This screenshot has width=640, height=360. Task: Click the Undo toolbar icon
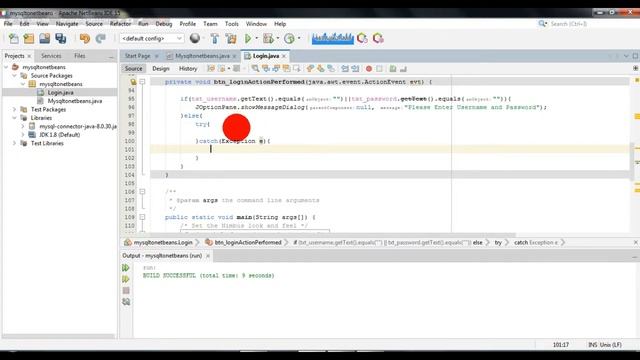tap(84, 39)
